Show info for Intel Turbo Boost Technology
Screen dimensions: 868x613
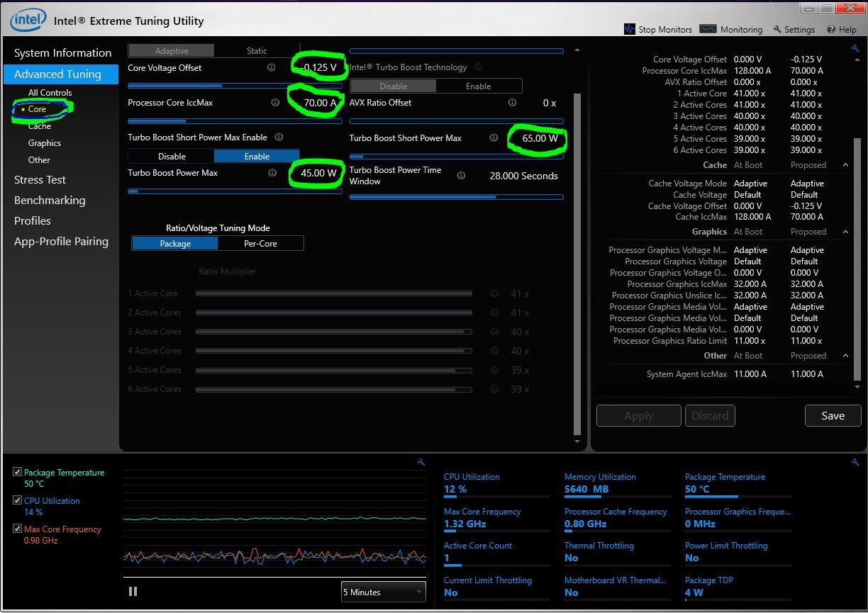click(x=478, y=67)
